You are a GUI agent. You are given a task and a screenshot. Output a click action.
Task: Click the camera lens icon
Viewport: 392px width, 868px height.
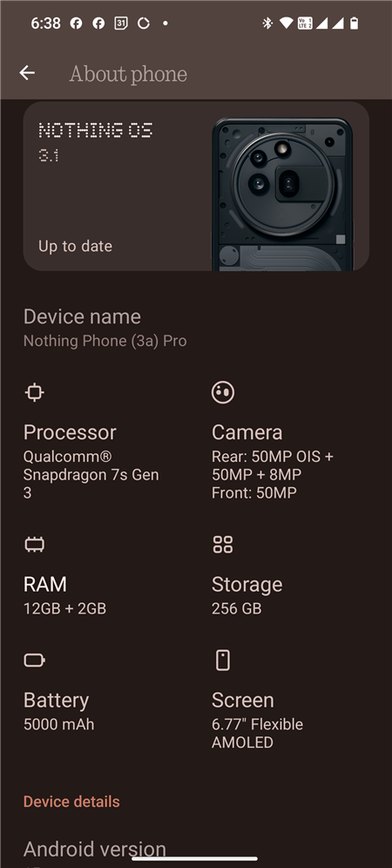pos(223,392)
